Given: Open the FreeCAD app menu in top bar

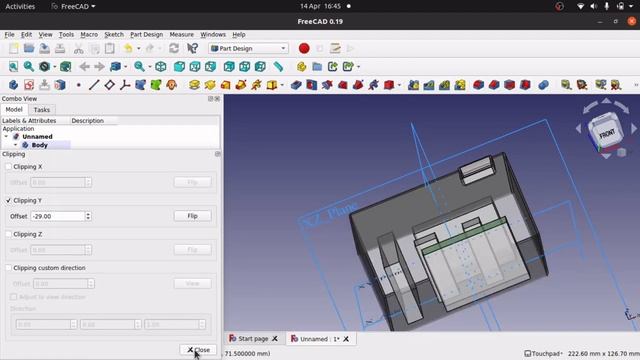Looking at the screenshot, I should point(73,6).
